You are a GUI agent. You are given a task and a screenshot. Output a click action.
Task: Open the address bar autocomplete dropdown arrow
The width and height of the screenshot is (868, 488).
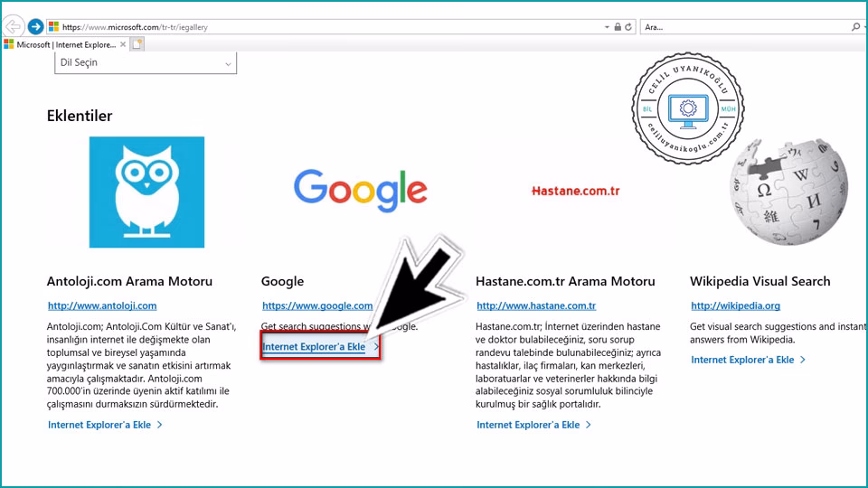(x=607, y=26)
